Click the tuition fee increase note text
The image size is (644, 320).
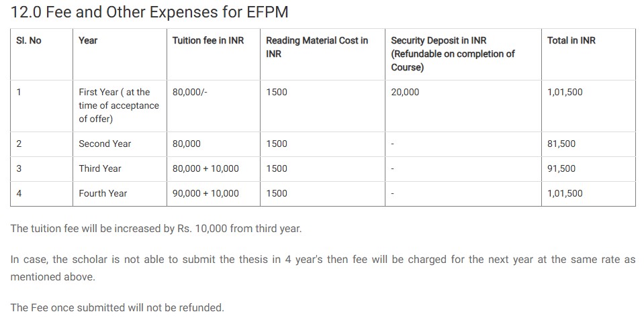tap(156, 229)
